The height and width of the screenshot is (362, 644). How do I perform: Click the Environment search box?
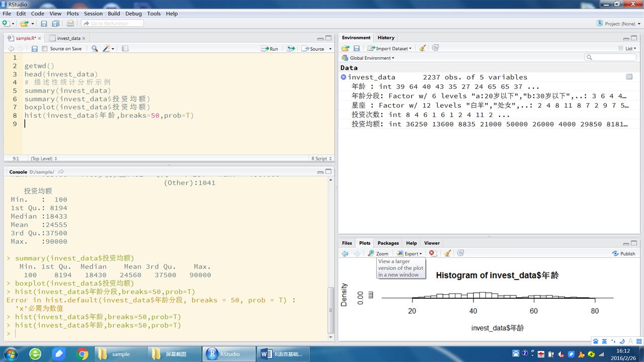tap(611, 58)
